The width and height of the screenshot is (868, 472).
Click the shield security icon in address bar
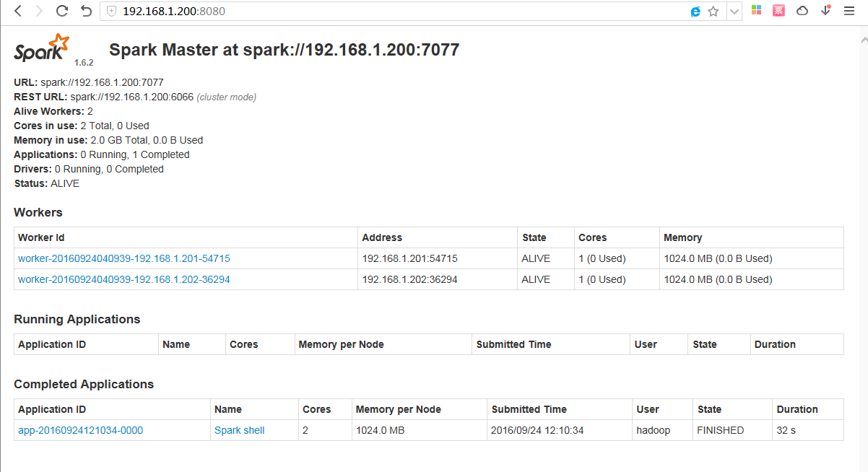(x=111, y=11)
